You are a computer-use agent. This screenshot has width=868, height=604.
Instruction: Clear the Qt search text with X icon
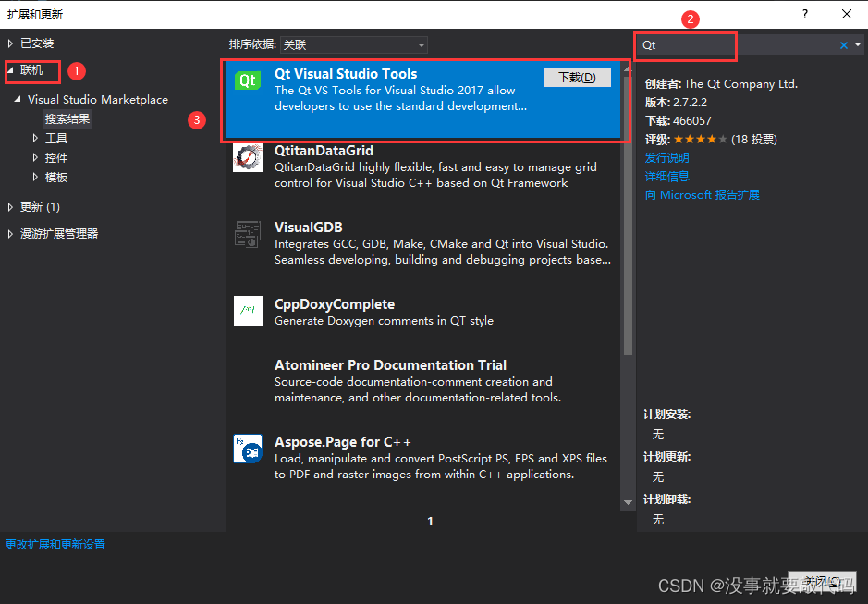click(x=844, y=45)
